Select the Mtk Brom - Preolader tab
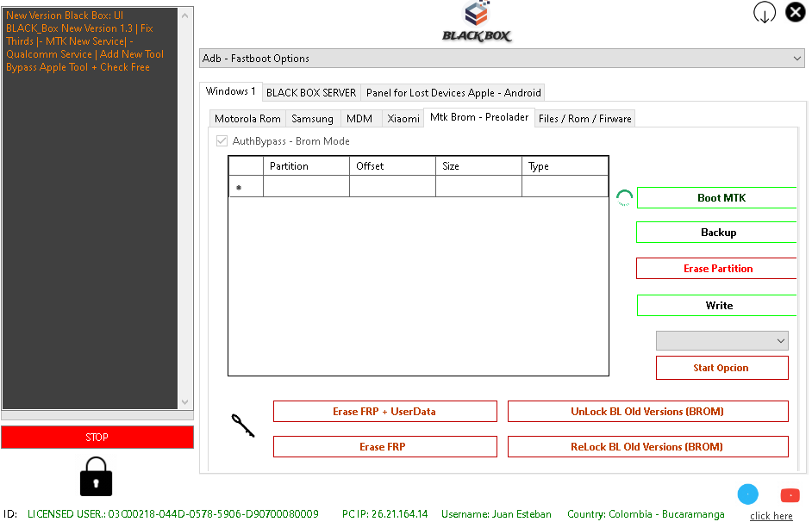The image size is (812, 528). click(479, 117)
